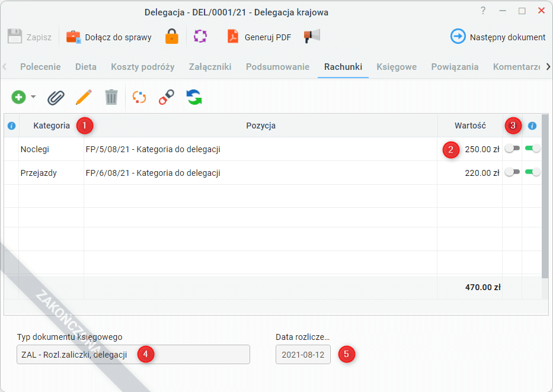This screenshot has height=392, width=553.
Task: Click Generuj PDF text button
Action: [x=268, y=37]
